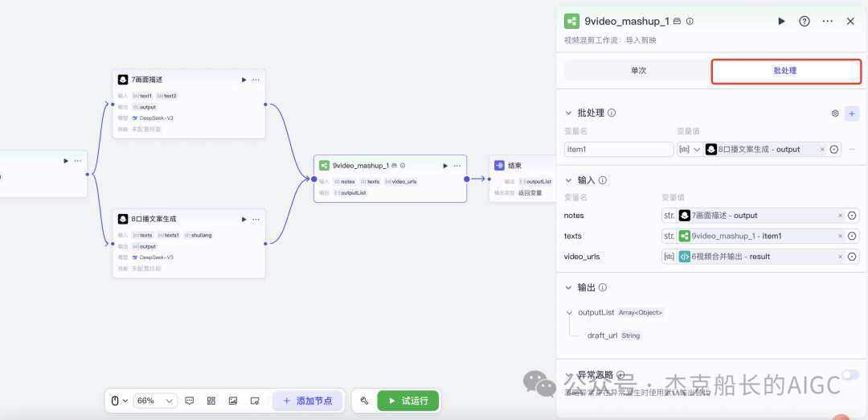Click the info icon beside 输入 heading
This screenshot has width=868, height=420.
pos(603,180)
